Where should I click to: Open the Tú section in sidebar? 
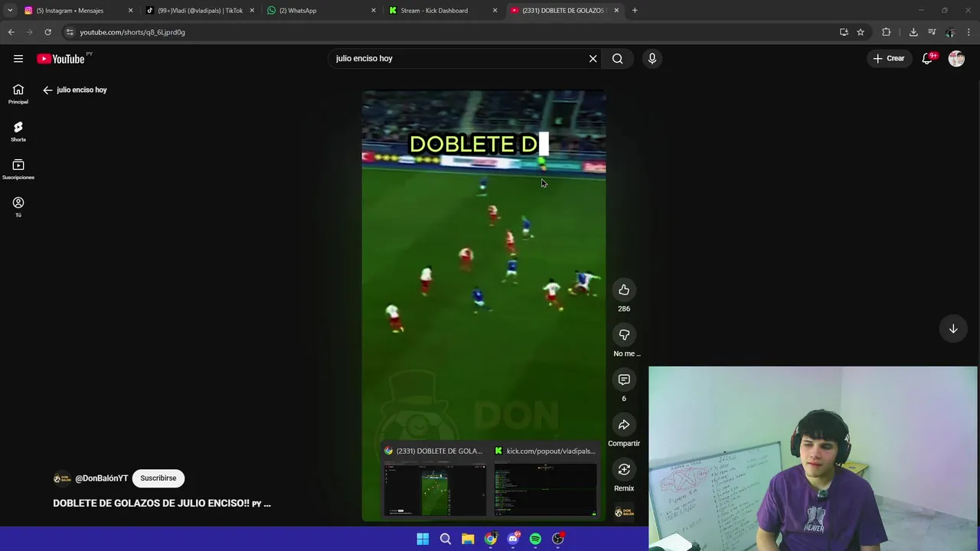pyautogui.click(x=18, y=207)
